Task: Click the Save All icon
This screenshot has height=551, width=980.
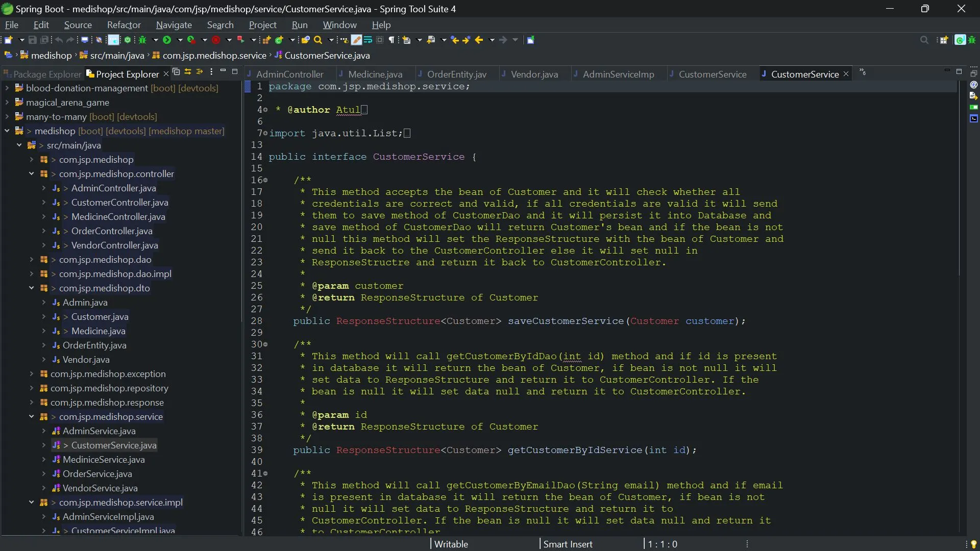Action: tap(44, 40)
